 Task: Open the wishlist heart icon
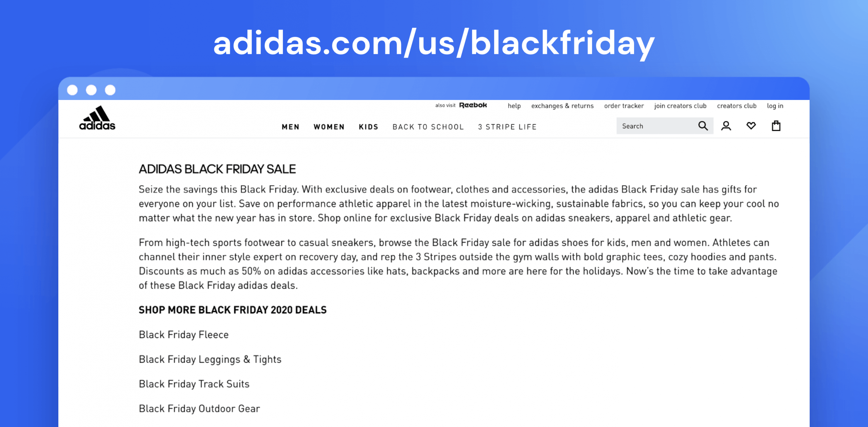pyautogui.click(x=751, y=126)
